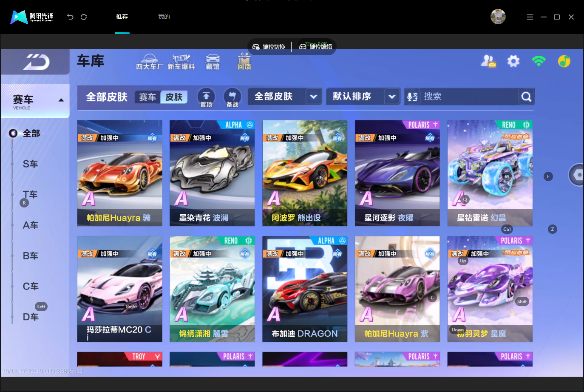Switch to the 推荐 tab
The width and height of the screenshot is (584, 392).
click(x=122, y=17)
